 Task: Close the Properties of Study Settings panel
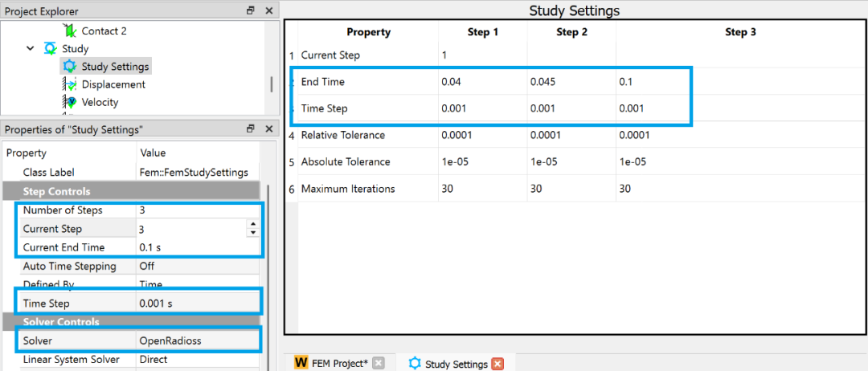click(268, 128)
